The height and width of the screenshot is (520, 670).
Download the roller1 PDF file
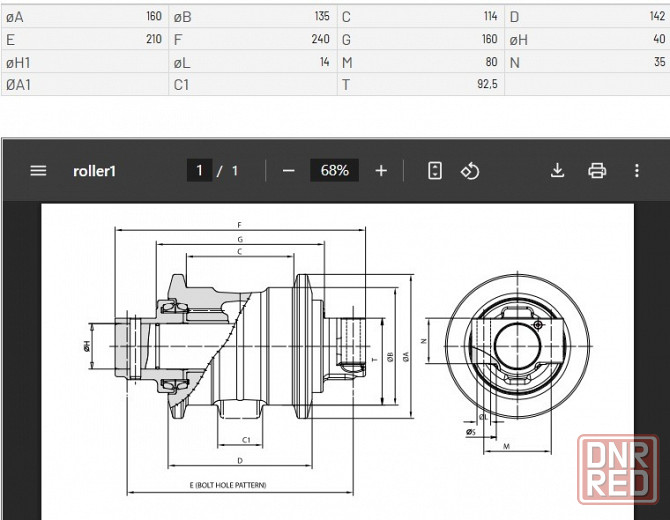[x=558, y=170]
